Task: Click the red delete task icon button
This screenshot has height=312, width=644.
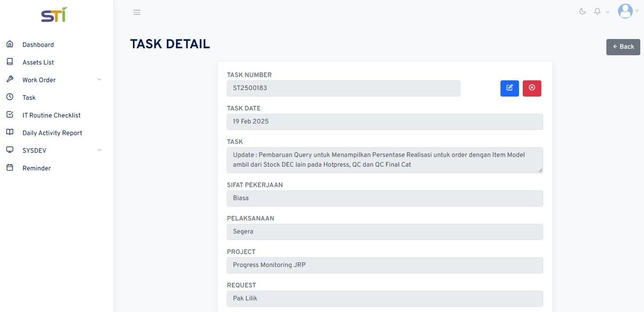Action: [532, 88]
